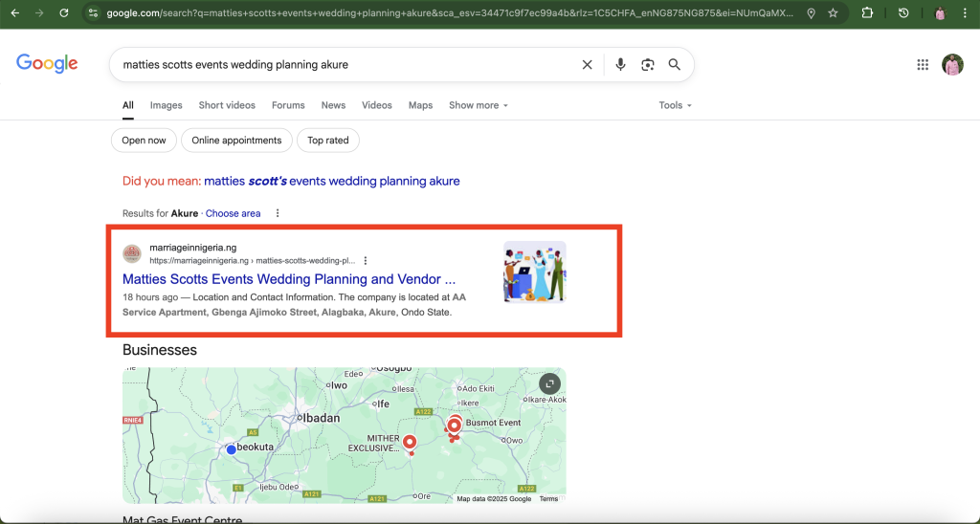The height and width of the screenshot is (524, 980).
Task: Open the Google apps grid
Action: click(923, 64)
